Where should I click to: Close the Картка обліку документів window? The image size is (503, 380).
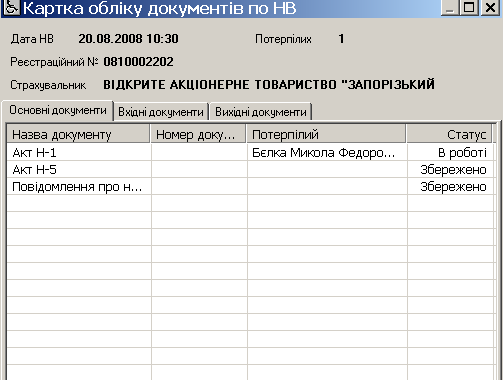pos(490,7)
